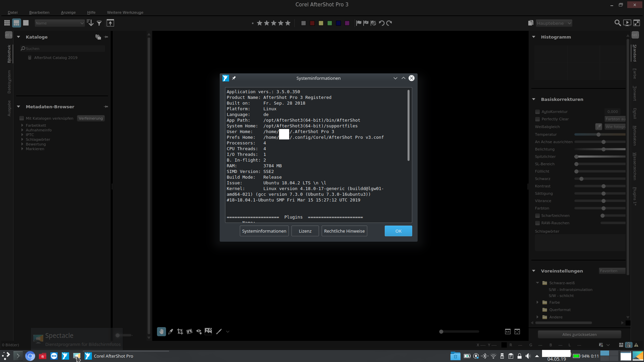
Task: Open the Bearbeiten menu
Action: 39,12
